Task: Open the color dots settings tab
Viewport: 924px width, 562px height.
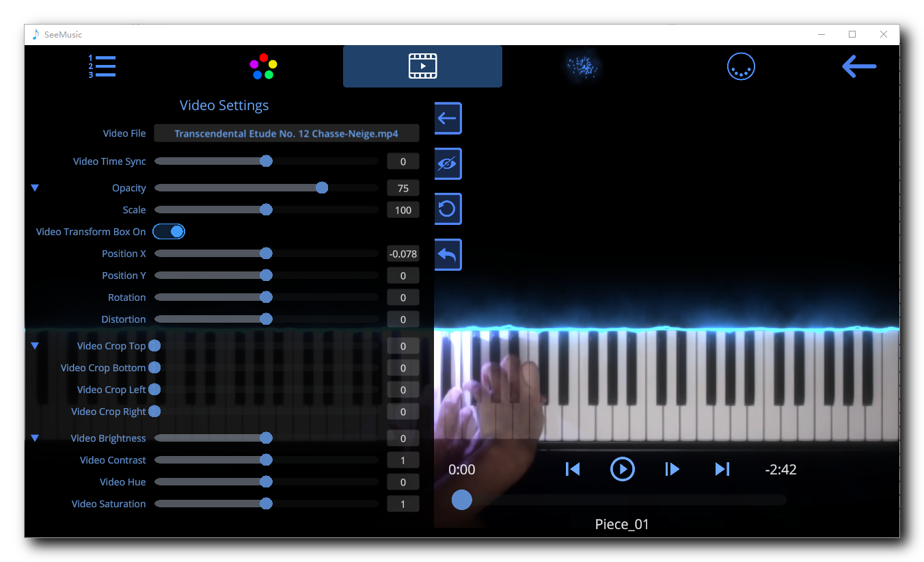Action: pyautogui.click(x=263, y=66)
